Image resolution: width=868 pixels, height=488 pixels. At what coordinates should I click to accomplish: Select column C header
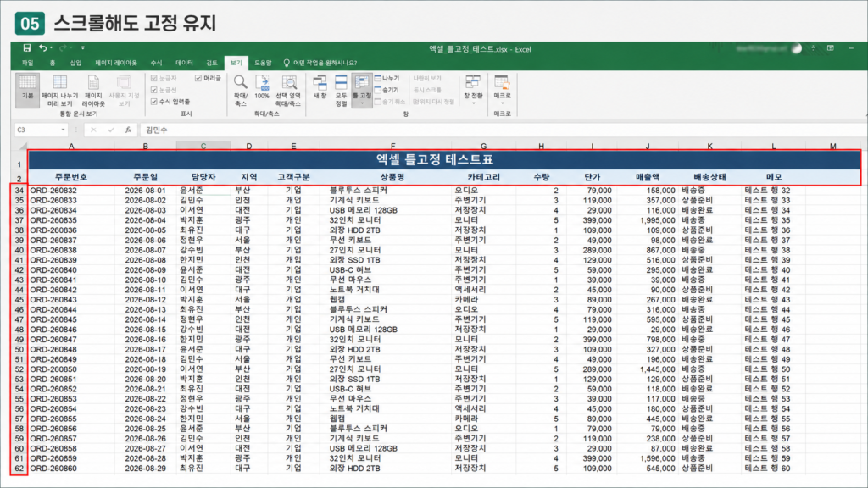pyautogui.click(x=203, y=146)
